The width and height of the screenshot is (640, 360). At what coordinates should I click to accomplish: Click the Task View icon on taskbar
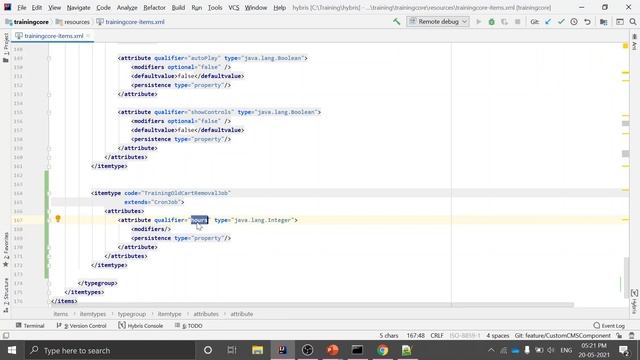232,350
